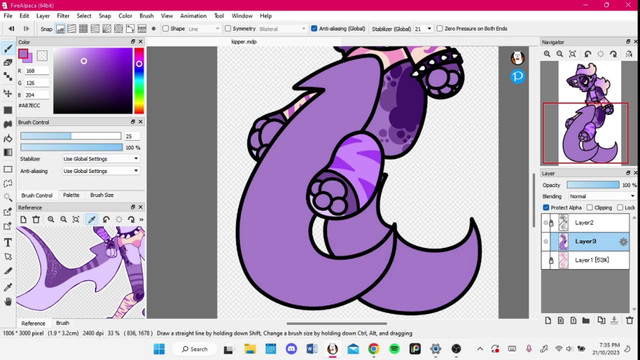
Task: Click the R color value field
Action: point(37,71)
